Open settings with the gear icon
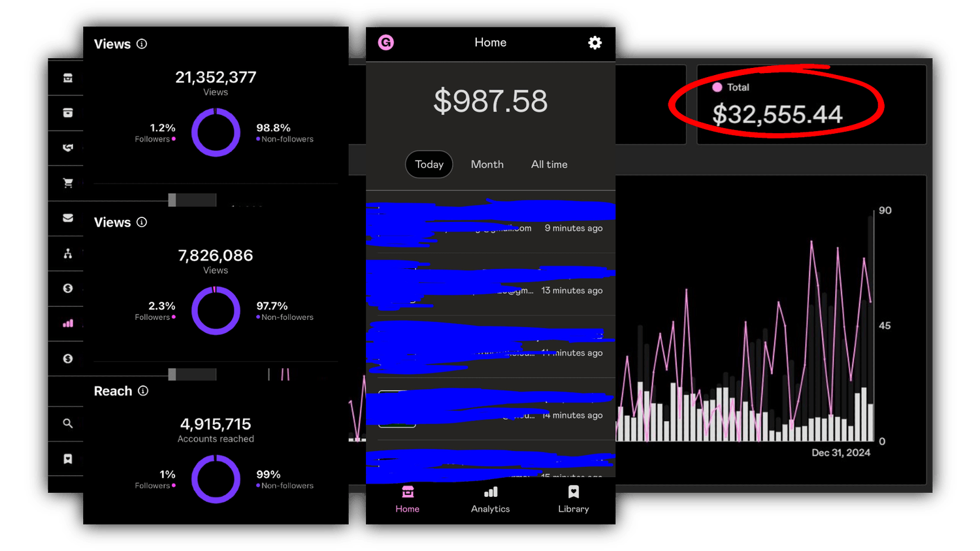Image resolution: width=980 pixels, height=551 pixels. point(595,43)
